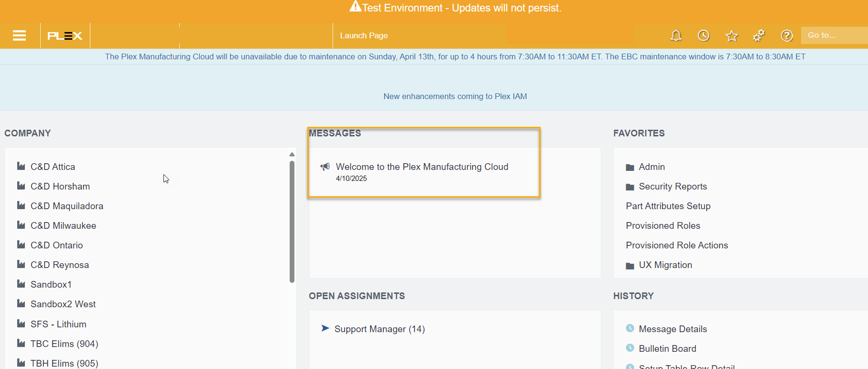Open the UX Migration favorites folder
Image resolution: width=868 pixels, height=369 pixels.
point(665,265)
